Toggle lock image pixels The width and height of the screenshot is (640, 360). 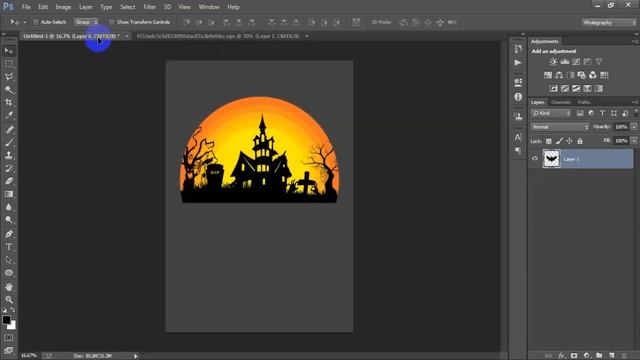pyautogui.click(x=559, y=141)
